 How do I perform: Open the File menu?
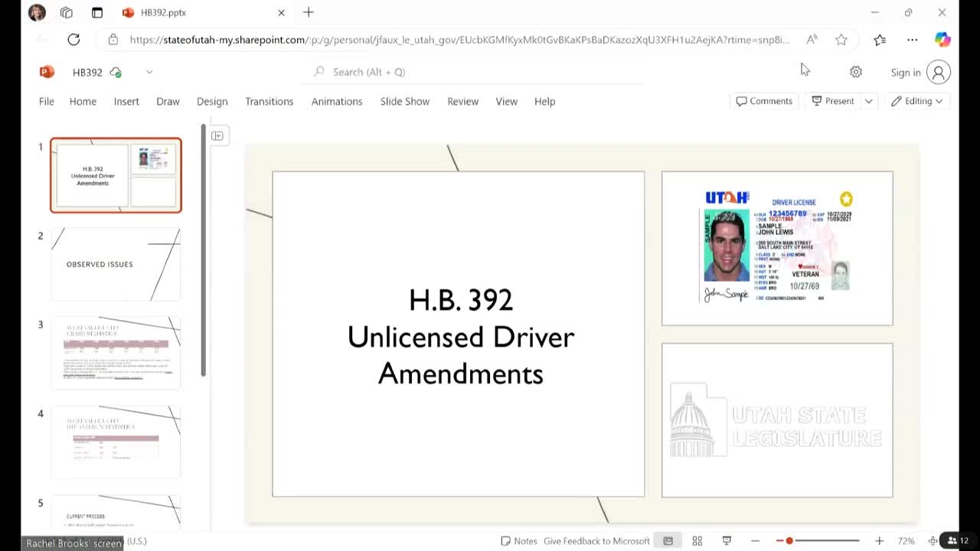[47, 101]
